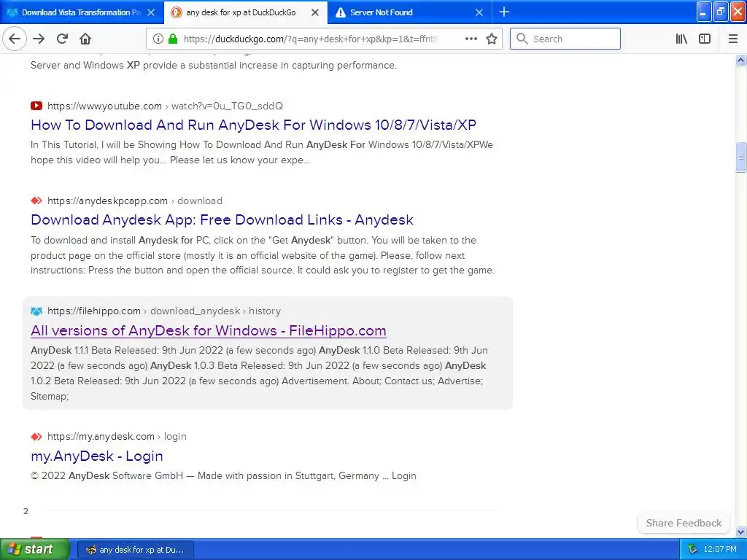Click the https://filehippo.com history URL

(x=164, y=311)
